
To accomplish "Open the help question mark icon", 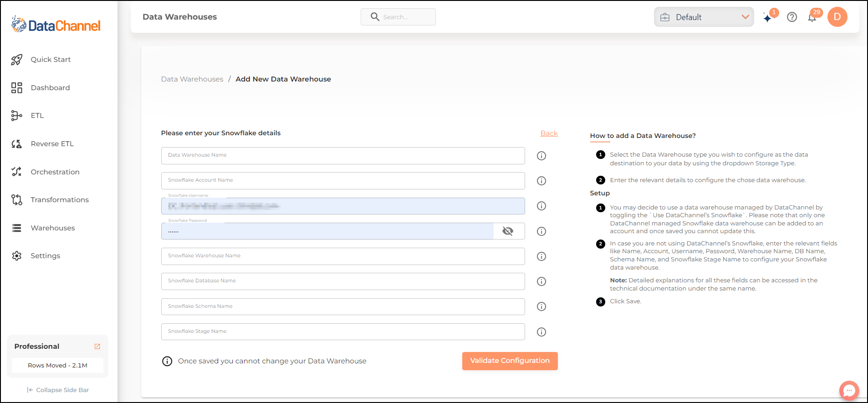I will tap(792, 17).
